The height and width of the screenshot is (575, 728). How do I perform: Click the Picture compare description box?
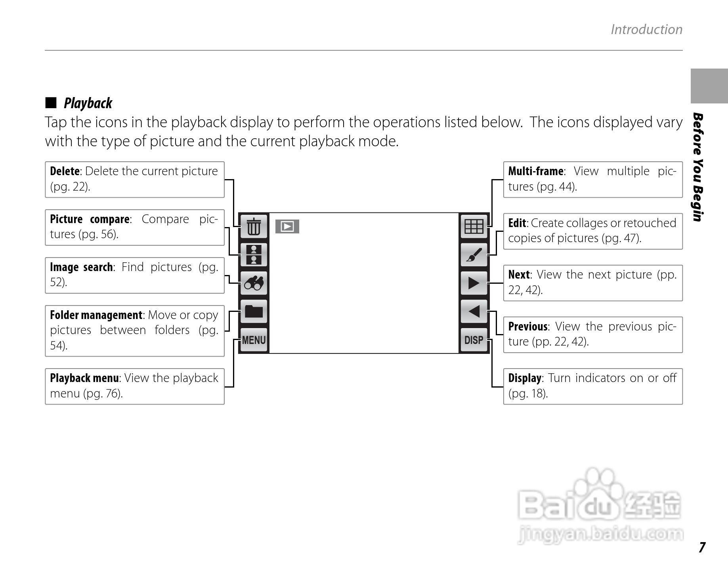pos(135,227)
